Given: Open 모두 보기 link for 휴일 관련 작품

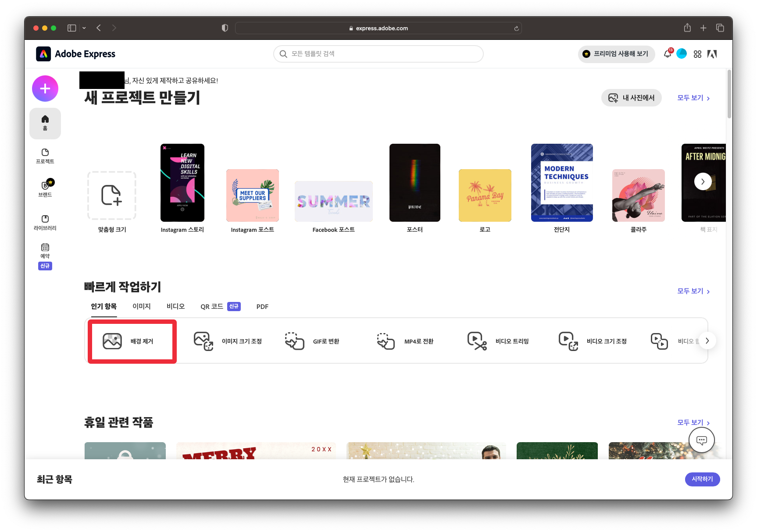Looking at the screenshot, I should 693,422.
